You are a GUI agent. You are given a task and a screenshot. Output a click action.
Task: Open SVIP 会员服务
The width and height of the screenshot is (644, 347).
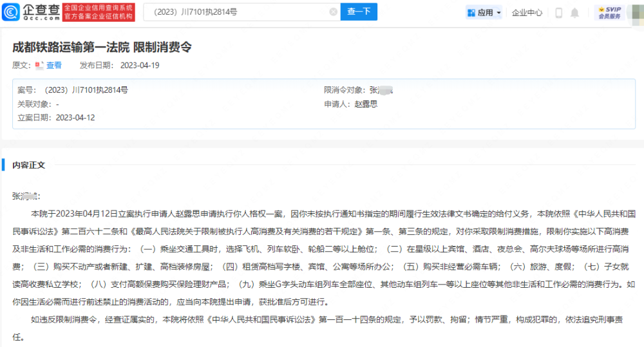609,13
